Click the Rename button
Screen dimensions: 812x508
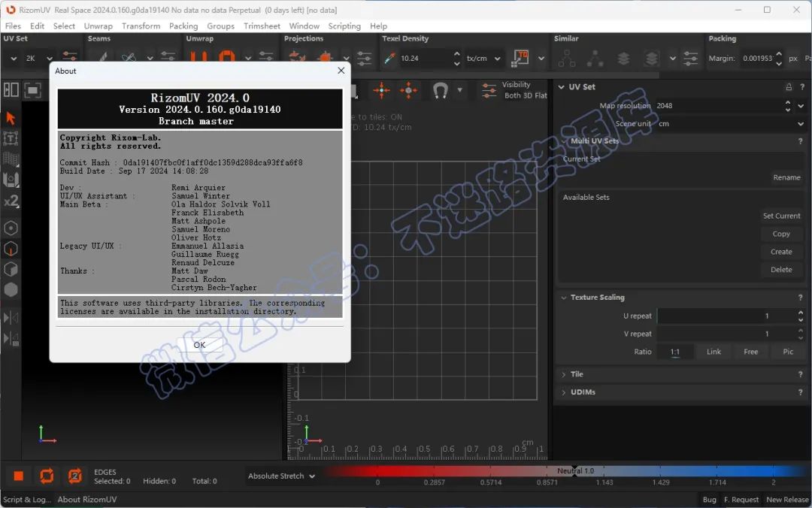786,177
